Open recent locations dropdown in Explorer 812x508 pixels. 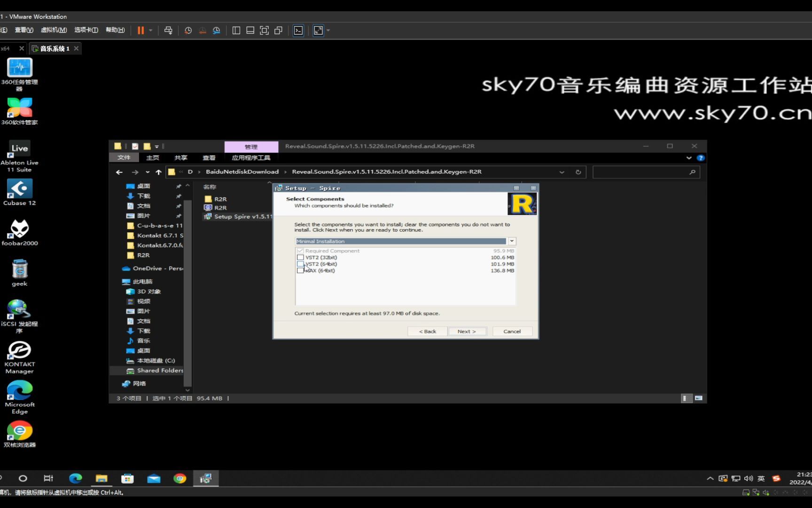click(148, 172)
